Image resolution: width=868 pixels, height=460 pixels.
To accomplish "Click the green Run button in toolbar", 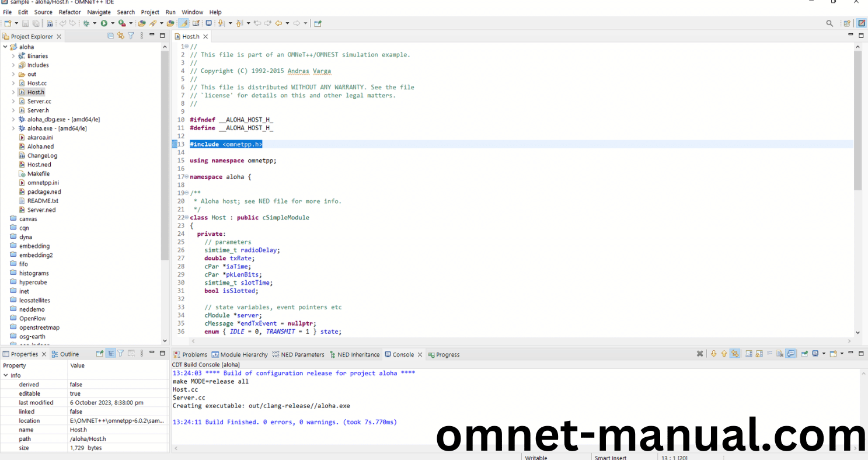I will pyautogui.click(x=104, y=23).
